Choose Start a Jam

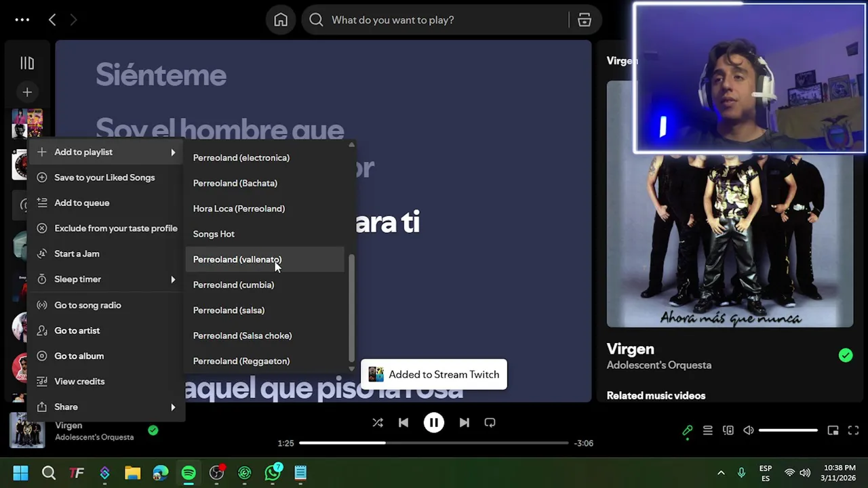pos(106,253)
